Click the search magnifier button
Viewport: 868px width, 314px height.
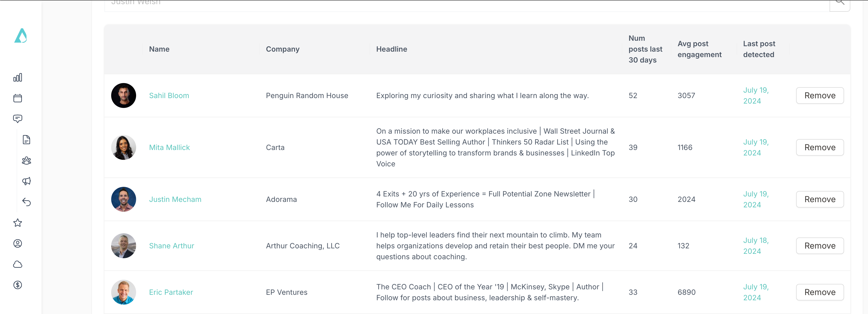(x=840, y=4)
